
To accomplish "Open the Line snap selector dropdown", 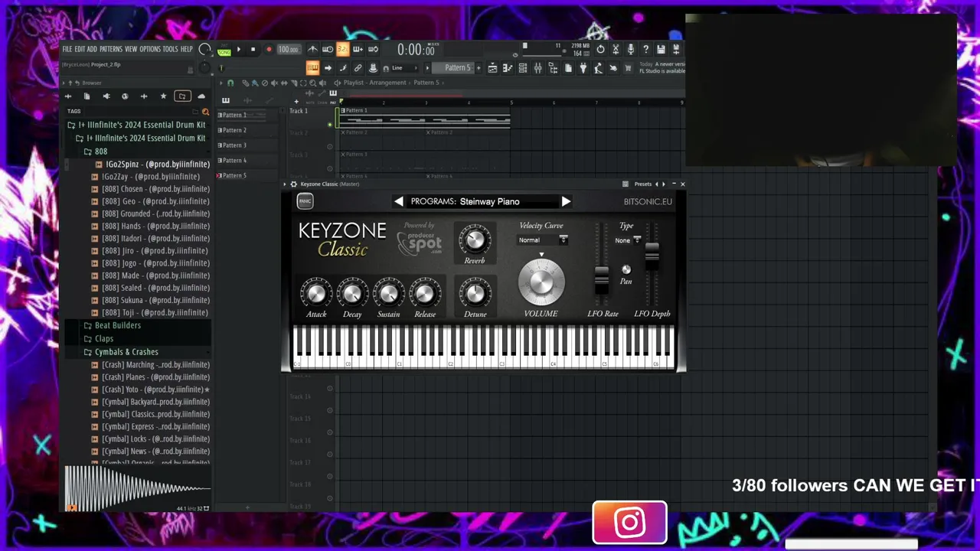I will click(406, 67).
